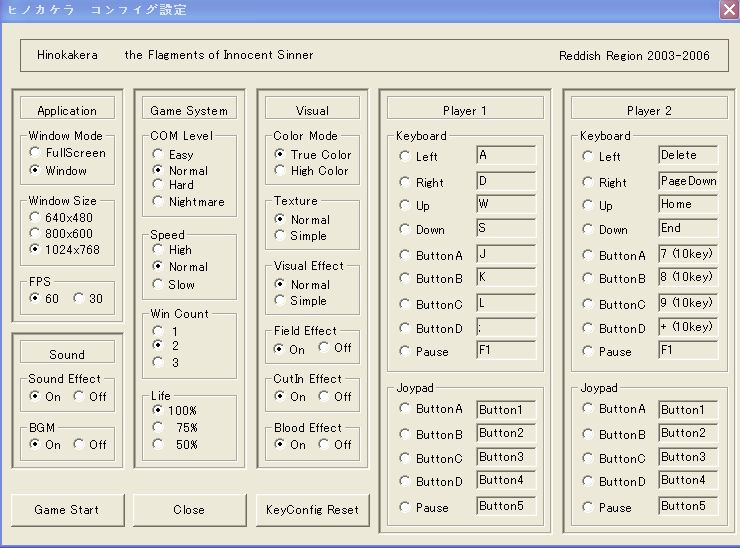Set FPS to 30
This screenshot has width=740, height=548.
click(x=79, y=298)
